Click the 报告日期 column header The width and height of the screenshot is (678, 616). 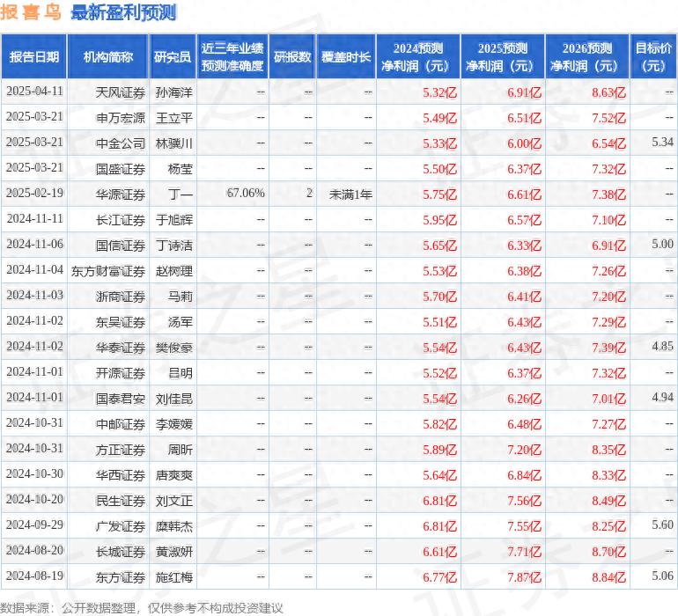point(34,56)
